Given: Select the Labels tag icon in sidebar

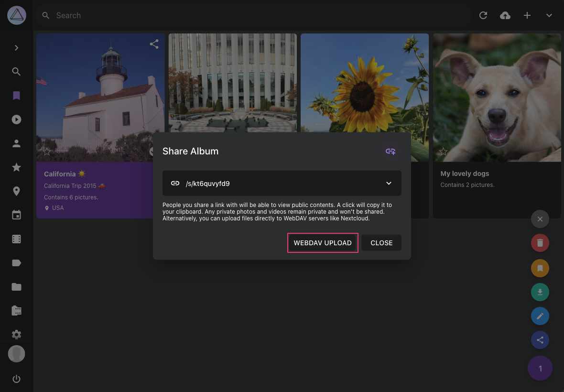Looking at the screenshot, I should click(16, 262).
